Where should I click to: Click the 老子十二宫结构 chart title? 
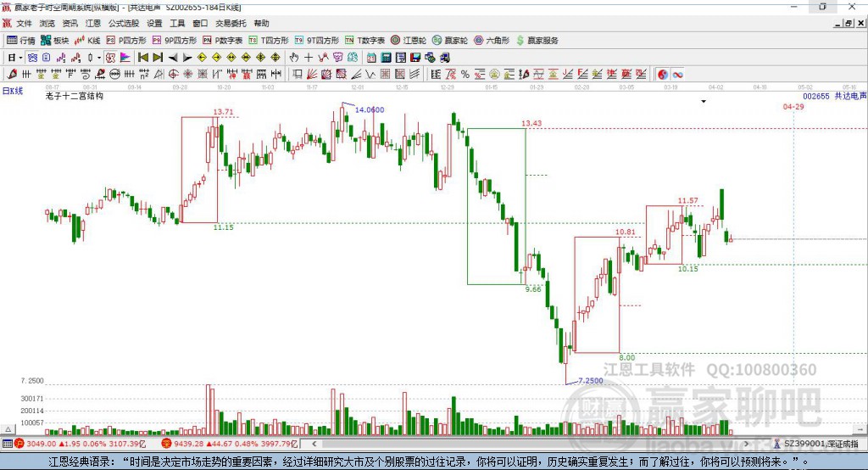pos(75,96)
